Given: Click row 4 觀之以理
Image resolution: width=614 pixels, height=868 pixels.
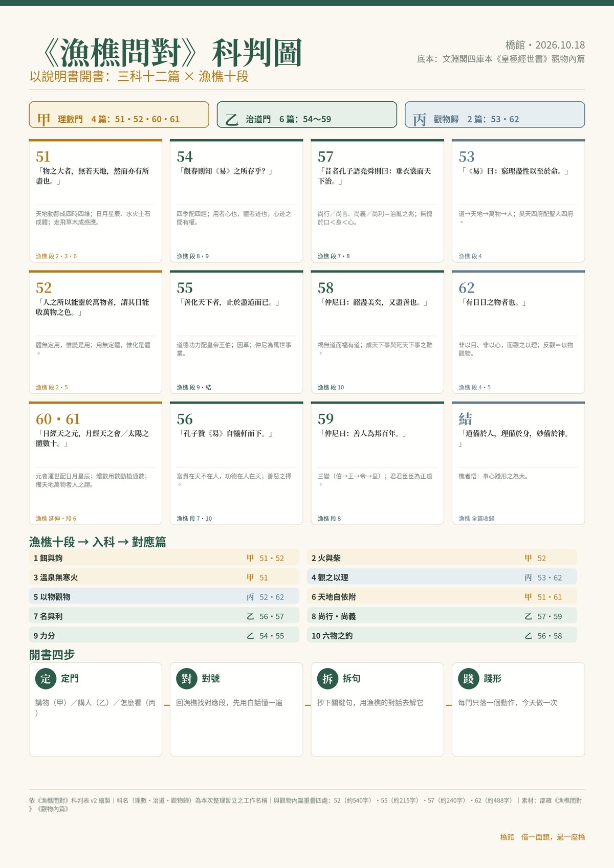Looking at the screenshot, I should click(442, 577).
